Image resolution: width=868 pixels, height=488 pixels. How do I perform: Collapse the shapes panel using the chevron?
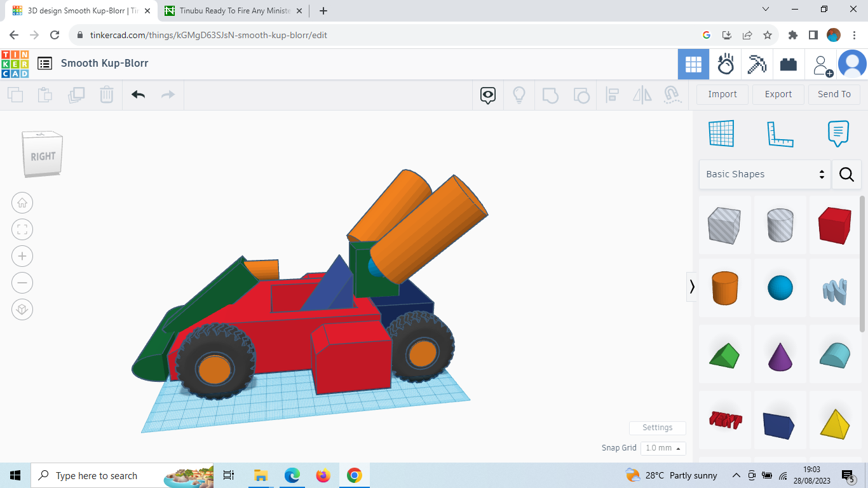(692, 287)
